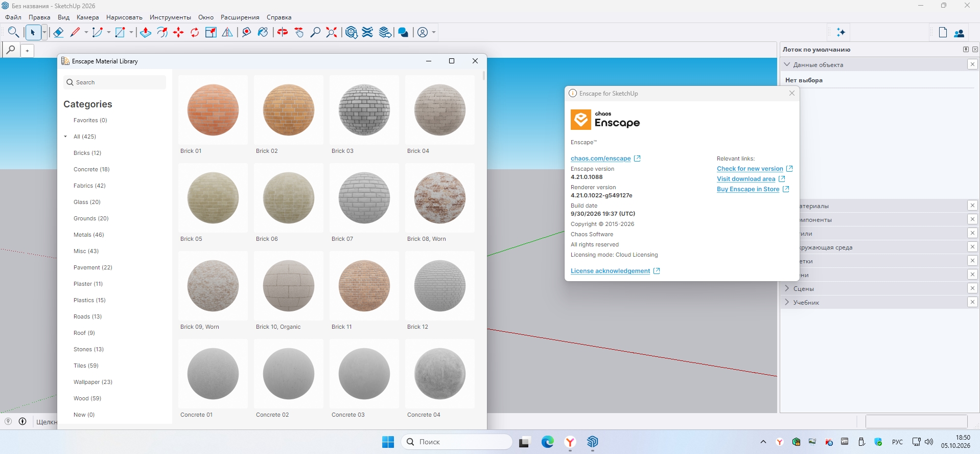This screenshot has height=454, width=980.
Task: Expand the Pencil tool dropdown arrow
Action: pyautogui.click(x=86, y=32)
